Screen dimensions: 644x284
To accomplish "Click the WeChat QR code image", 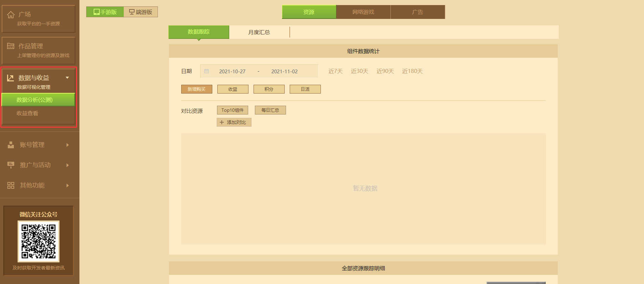I will tap(39, 241).
